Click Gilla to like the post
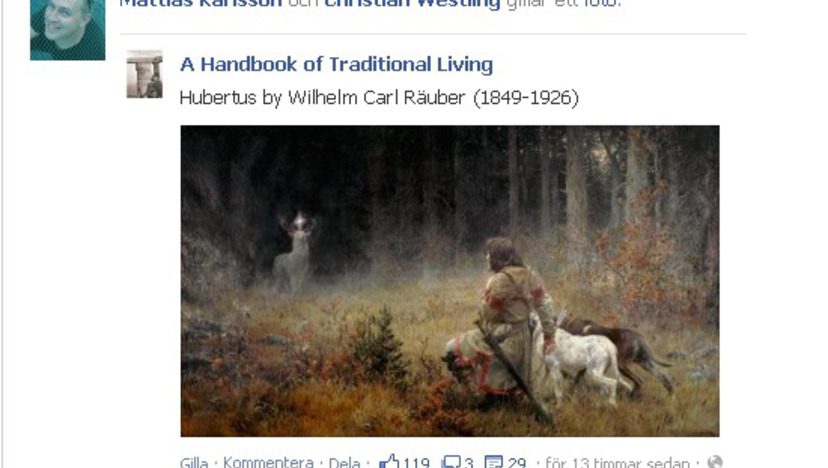Viewport: 828px width, 468px height. (194, 462)
